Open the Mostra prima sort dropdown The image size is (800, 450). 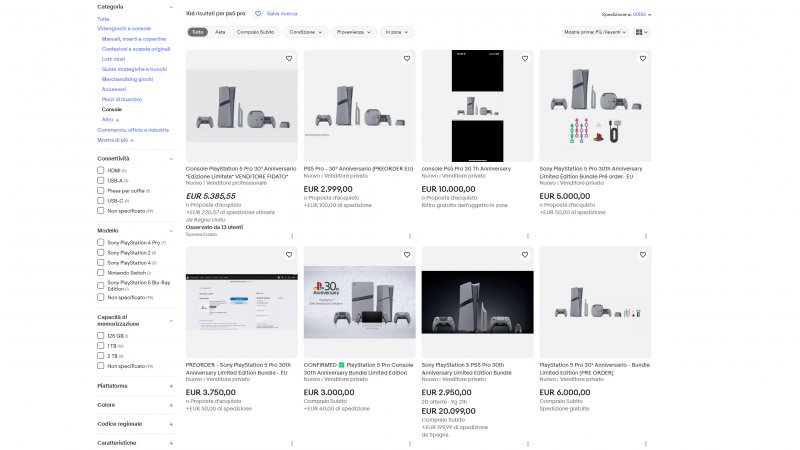pyautogui.click(x=596, y=32)
